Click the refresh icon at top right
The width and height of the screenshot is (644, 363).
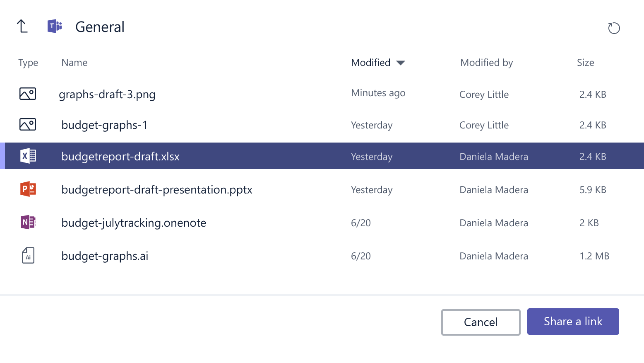pyautogui.click(x=614, y=28)
